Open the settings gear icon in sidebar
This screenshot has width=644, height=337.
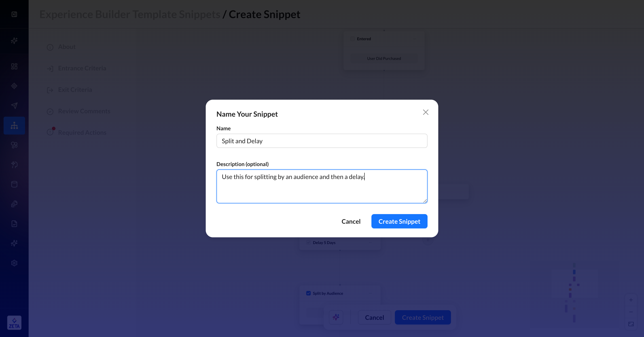click(14, 263)
